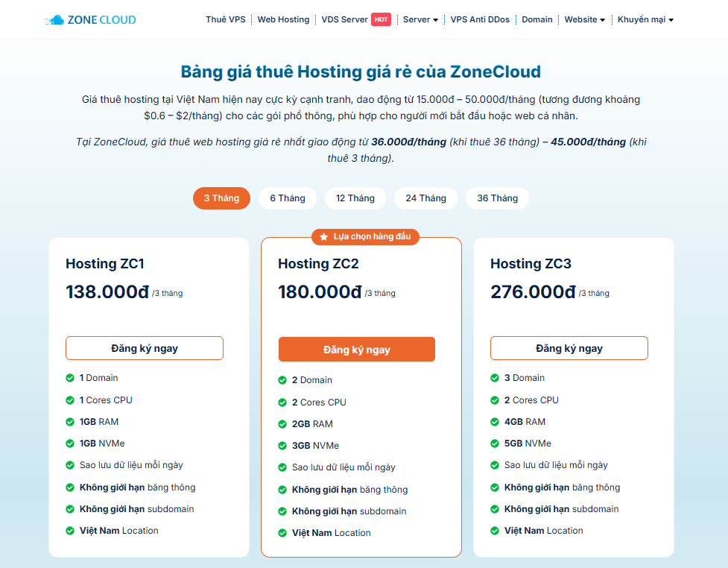The image size is (728, 568).
Task: Click the Lựa chọn hàng đầu badge
Action: tap(365, 237)
